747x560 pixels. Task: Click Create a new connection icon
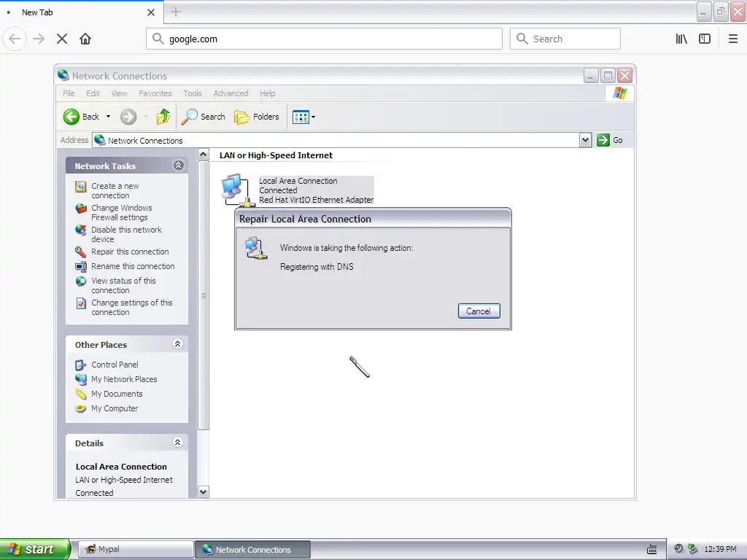81,187
